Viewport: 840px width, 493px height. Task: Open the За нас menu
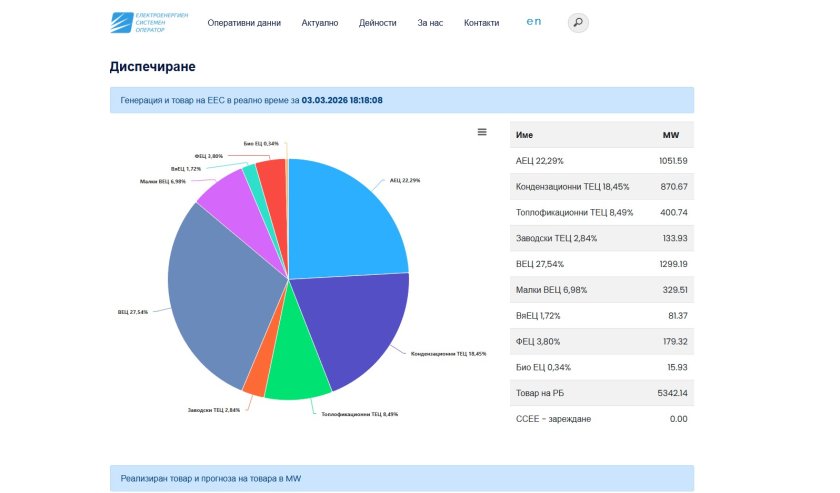click(x=430, y=23)
